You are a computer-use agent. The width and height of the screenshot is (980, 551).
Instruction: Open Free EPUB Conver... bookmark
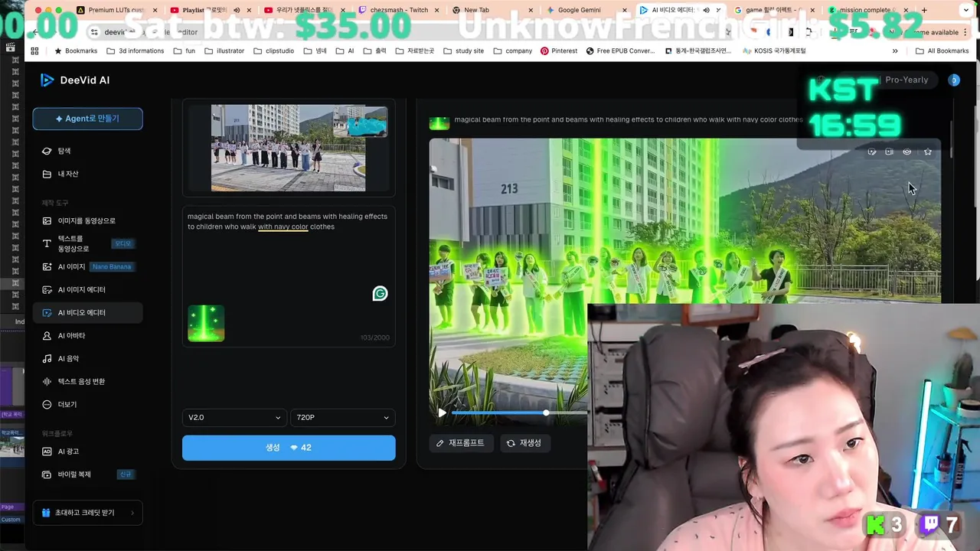(x=620, y=51)
